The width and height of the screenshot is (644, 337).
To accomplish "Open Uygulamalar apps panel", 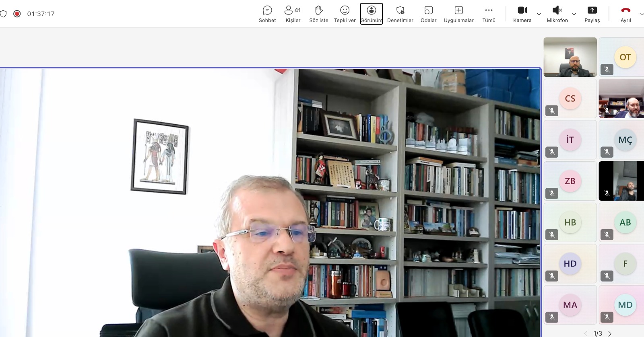I will pyautogui.click(x=458, y=14).
